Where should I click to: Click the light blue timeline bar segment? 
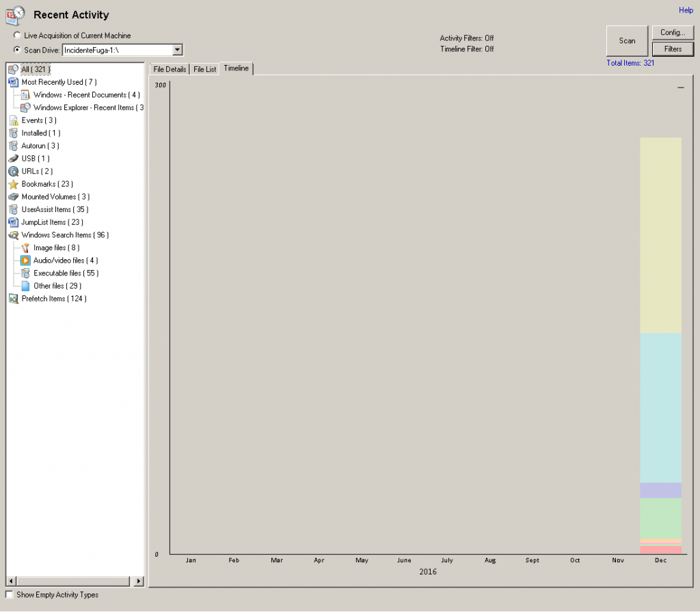click(660, 408)
